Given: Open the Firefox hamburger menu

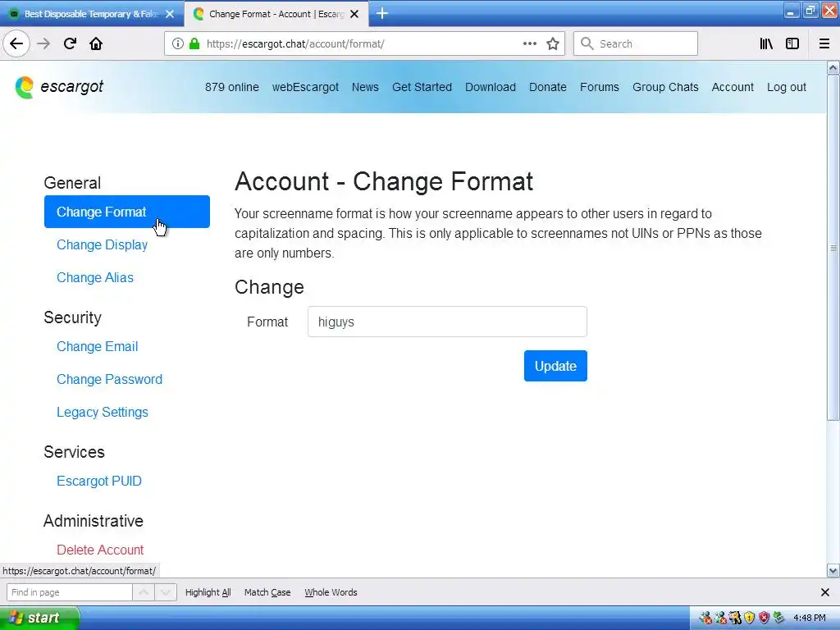Looking at the screenshot, I should (x=824, y=44).
